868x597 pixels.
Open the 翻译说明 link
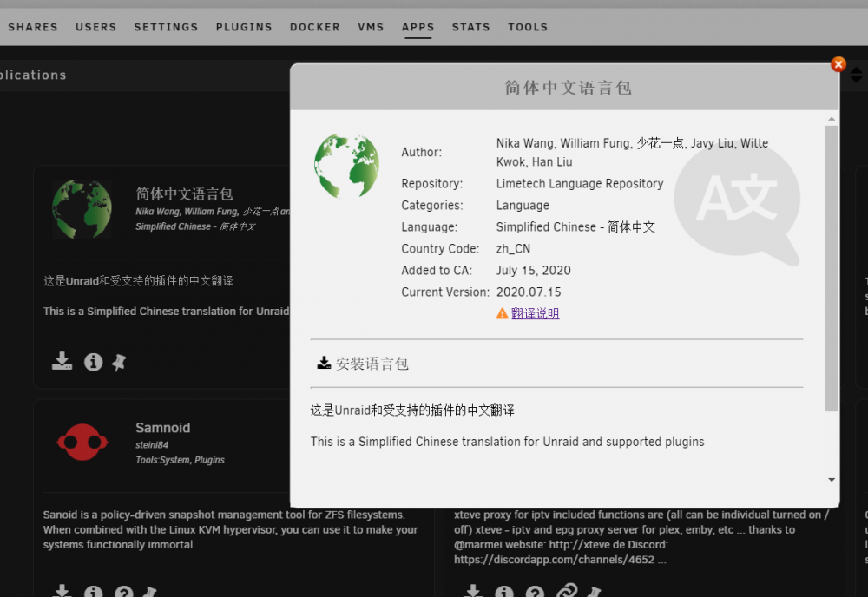535,313
